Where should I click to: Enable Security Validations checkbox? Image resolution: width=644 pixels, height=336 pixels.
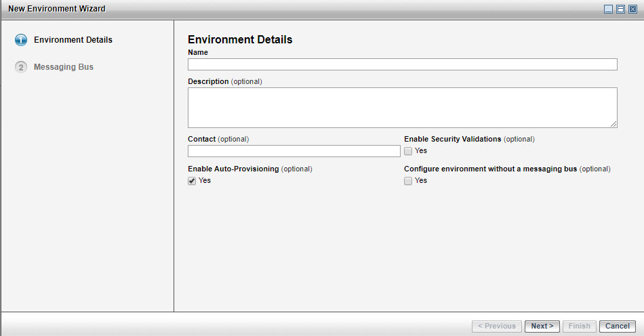click(408, 151)
